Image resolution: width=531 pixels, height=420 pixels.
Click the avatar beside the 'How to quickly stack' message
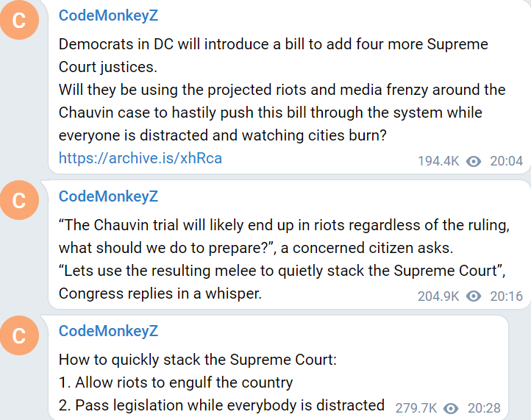point(20,336)
